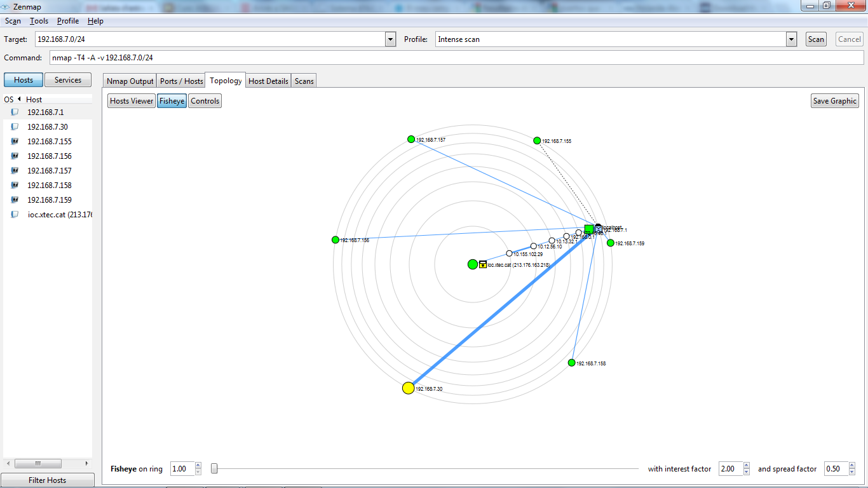Toggle the Controls panel button
This screenshot has height=488, width=868.
pyautogui.click(x=205, y=101)
